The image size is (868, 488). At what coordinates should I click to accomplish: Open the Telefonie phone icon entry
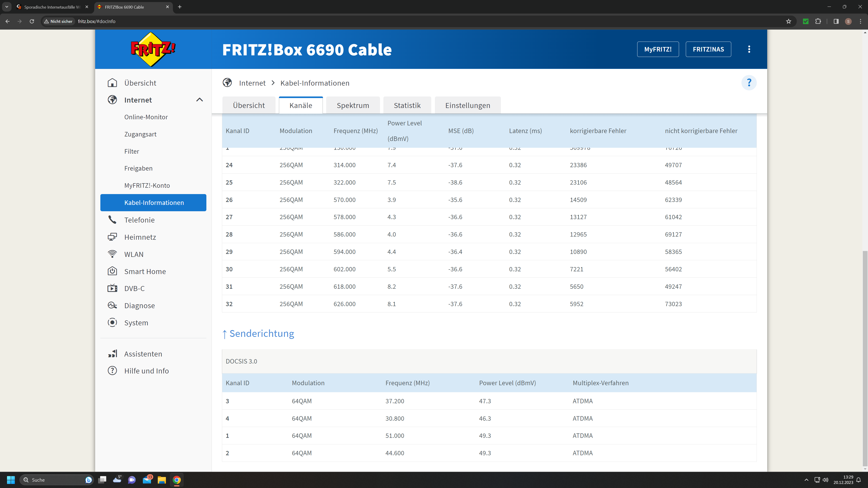tap(112, 220)
